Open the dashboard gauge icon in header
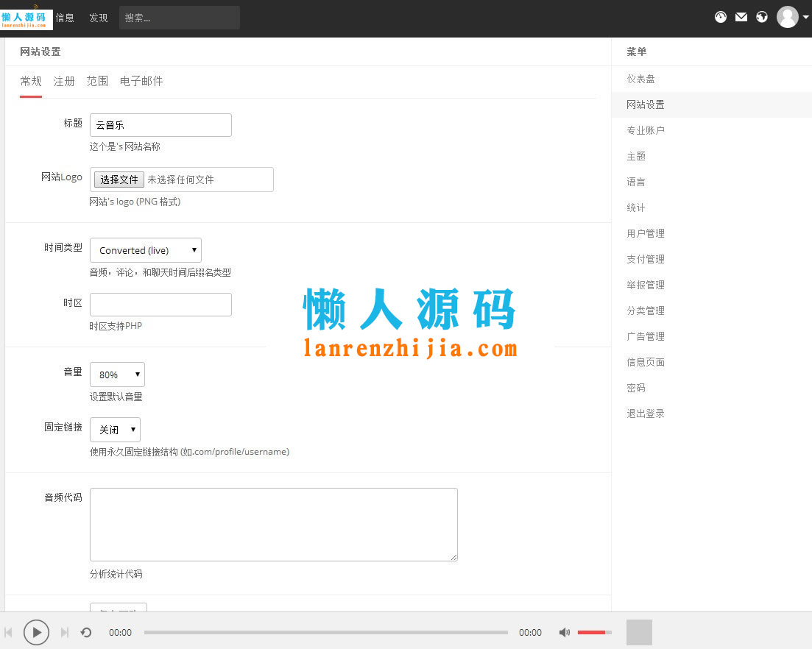Viewport: 812px width, 649px height. [720, 17]
